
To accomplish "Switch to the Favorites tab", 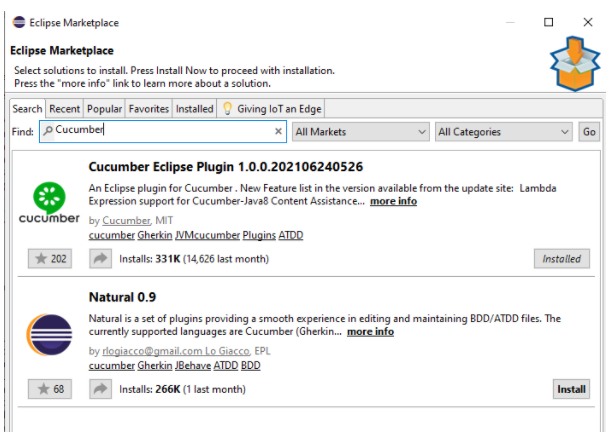I will pyautogui.click(x=149, y=109).
